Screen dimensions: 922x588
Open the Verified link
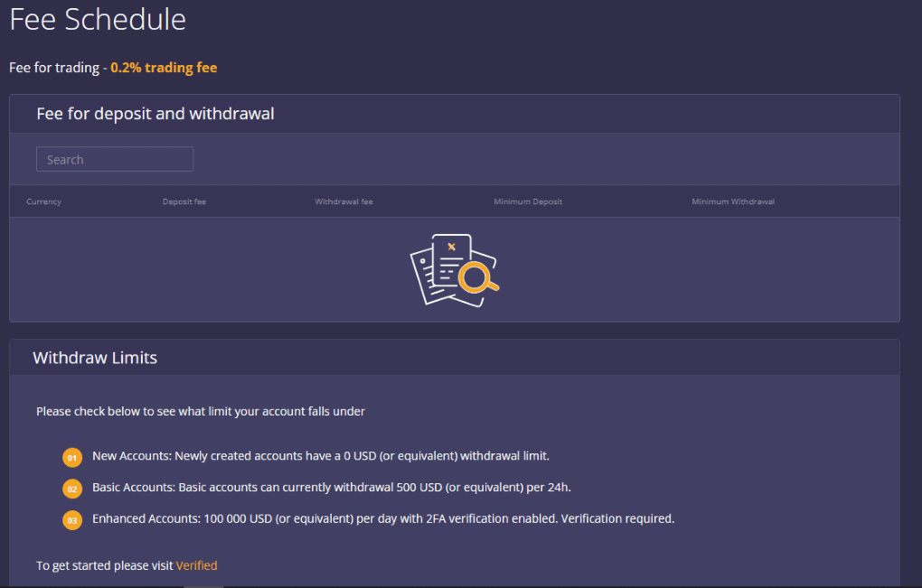196,565
